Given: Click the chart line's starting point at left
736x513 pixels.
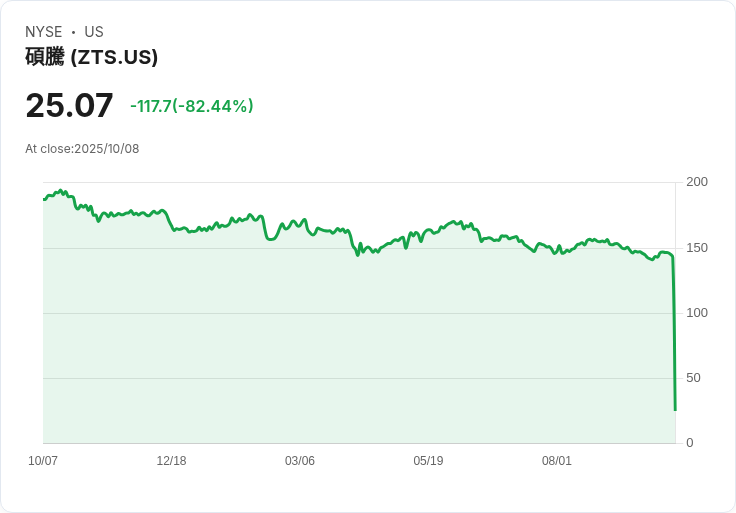Looking at the screenshot, I should 44,199.
